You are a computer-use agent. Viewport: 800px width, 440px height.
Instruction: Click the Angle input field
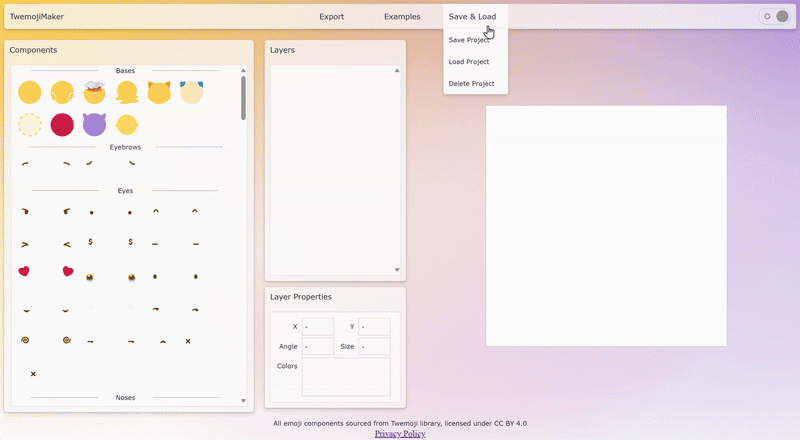click(318, 347)
